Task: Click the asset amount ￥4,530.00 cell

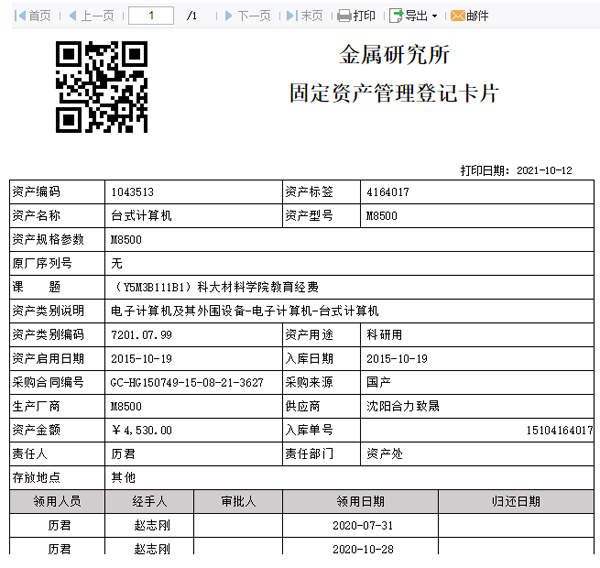Action: (142, 430)
